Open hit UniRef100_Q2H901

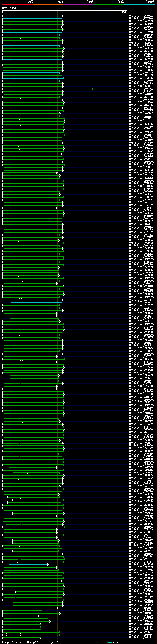141,27
